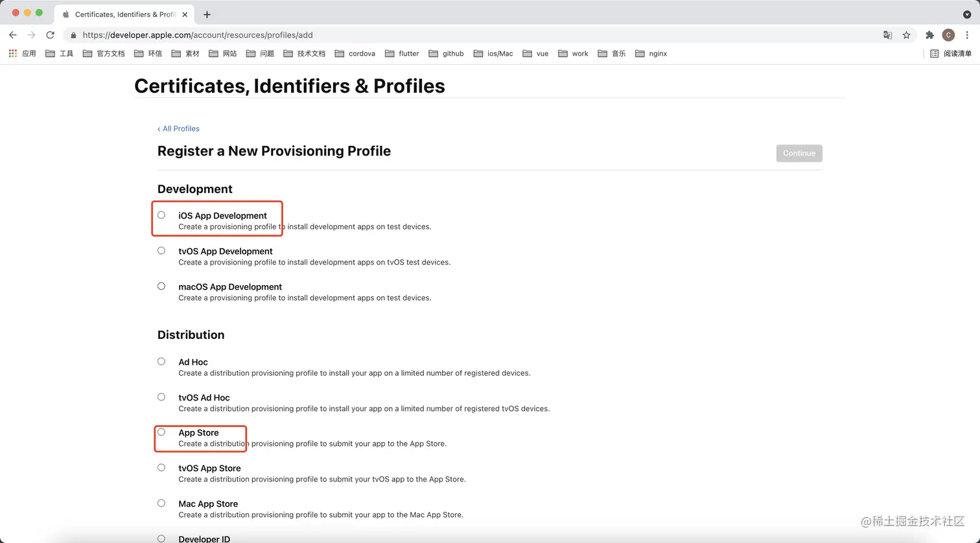
Task: Click the Development section heading
Action: (x=195, y=189)
